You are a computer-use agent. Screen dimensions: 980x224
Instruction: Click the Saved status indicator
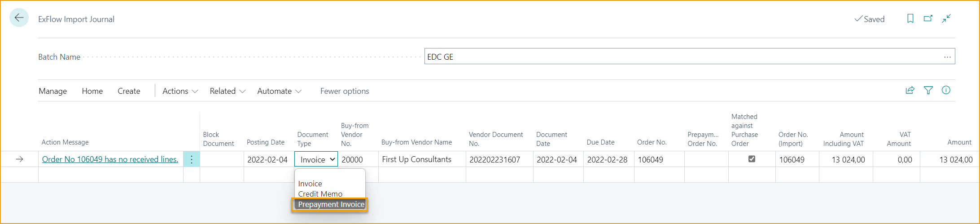(x=869, y=19)
